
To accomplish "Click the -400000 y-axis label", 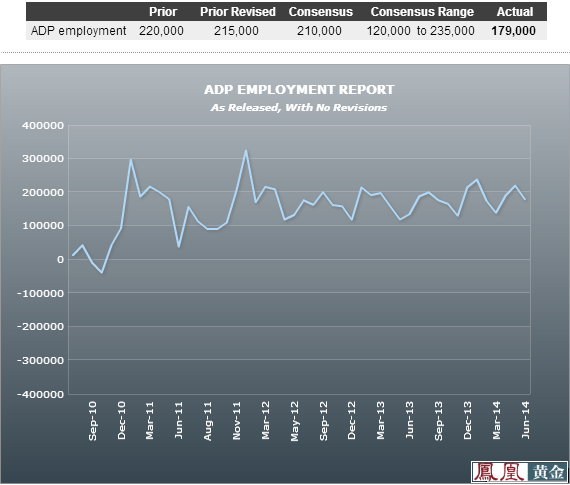I will (40, 394).
